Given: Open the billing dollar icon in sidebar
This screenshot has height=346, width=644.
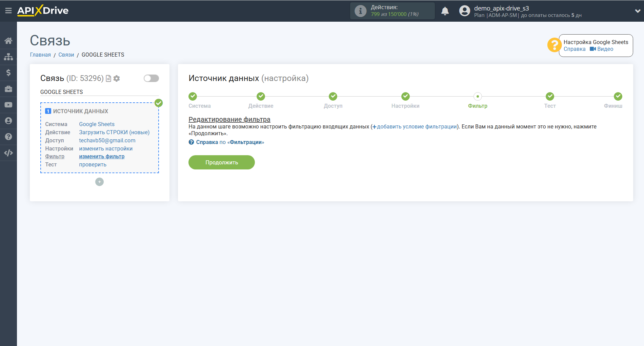Looking at the screenshot, I should [x=8, y=73].
